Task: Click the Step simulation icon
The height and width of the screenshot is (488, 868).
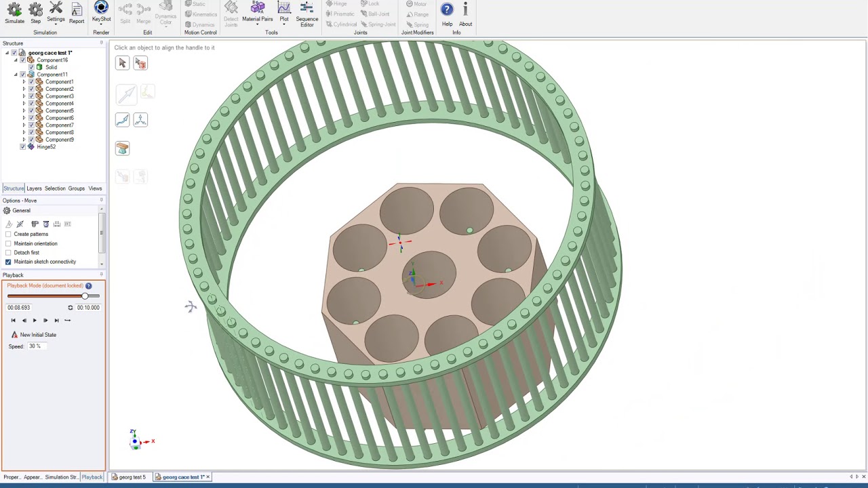Action: (x=35, y=13)
